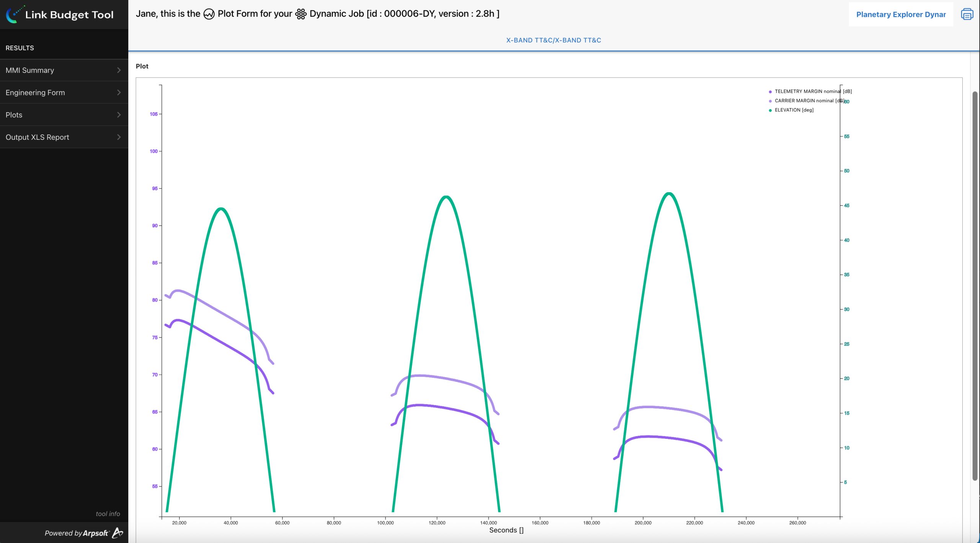Viewport: 980px width, 543px height.
Task: Click the print icon in the header
Action: [967, 14]
